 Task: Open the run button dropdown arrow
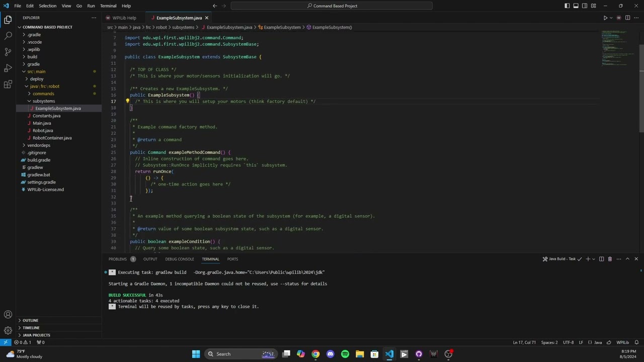611,18
